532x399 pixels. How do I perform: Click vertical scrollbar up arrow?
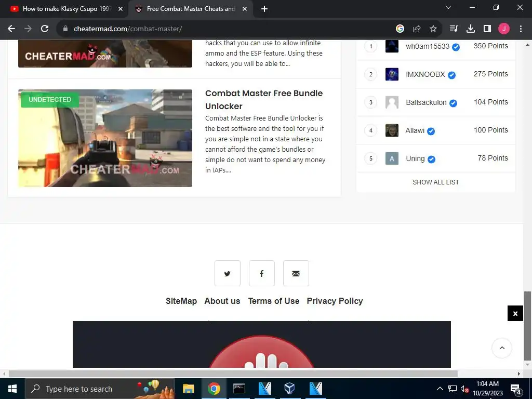pyautogui.click(x=528, y=45)
